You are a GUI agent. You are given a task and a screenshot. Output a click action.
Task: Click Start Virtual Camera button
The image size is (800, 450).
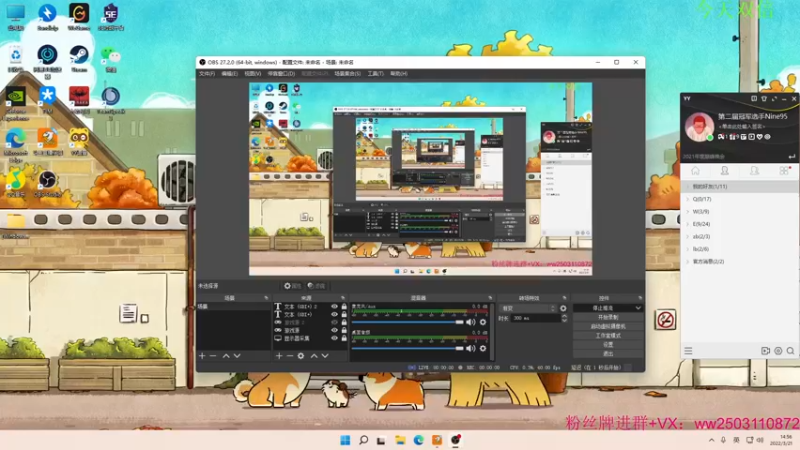tap(607, 327)
